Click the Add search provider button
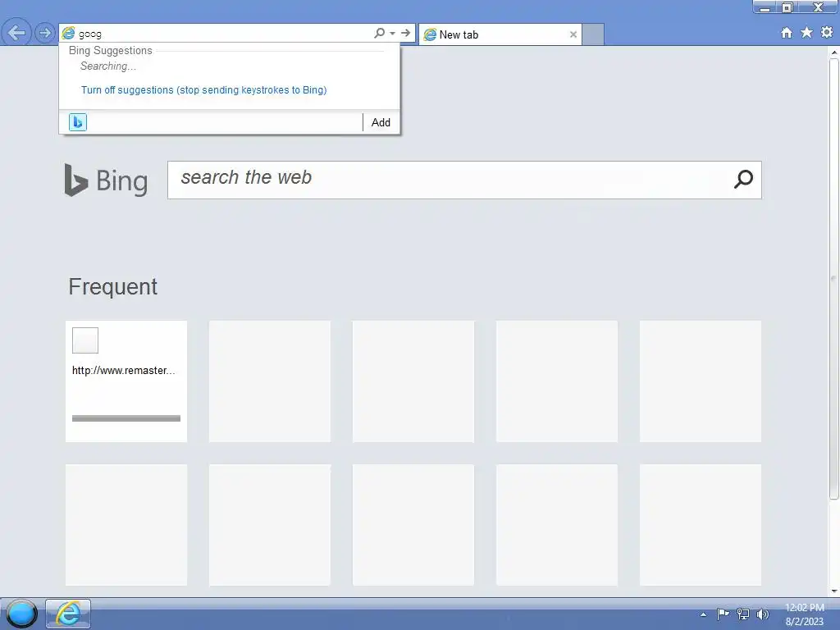Viewport: 840px width, 630px height. pyautogui.click(x=381, y=122)
